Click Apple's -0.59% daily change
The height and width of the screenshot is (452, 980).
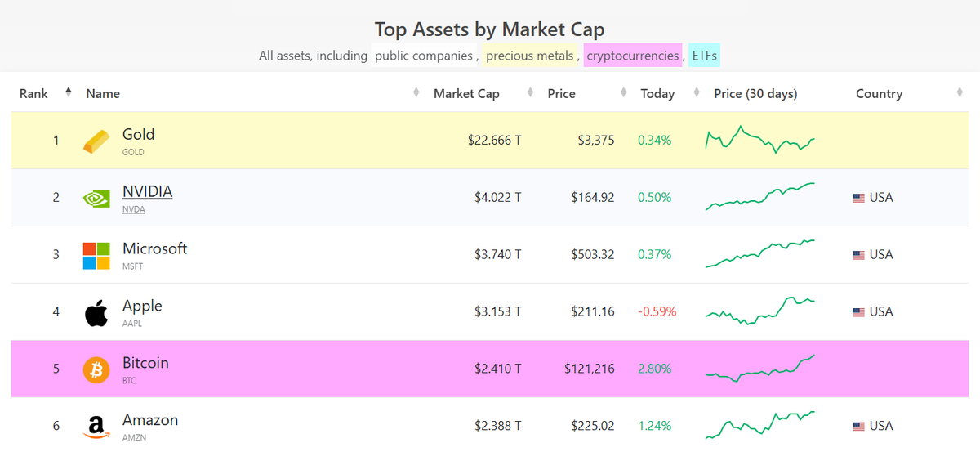point(657,312)
